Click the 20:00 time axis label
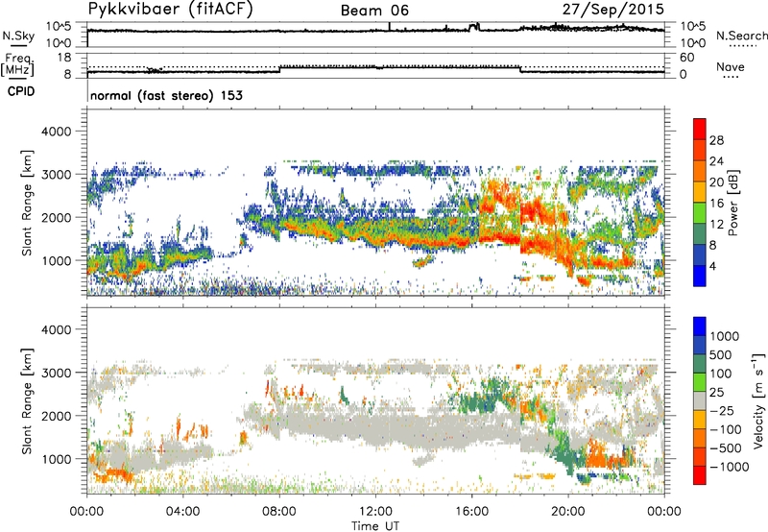The width and height of the screenshot is (768, 532). coord(568,512)
